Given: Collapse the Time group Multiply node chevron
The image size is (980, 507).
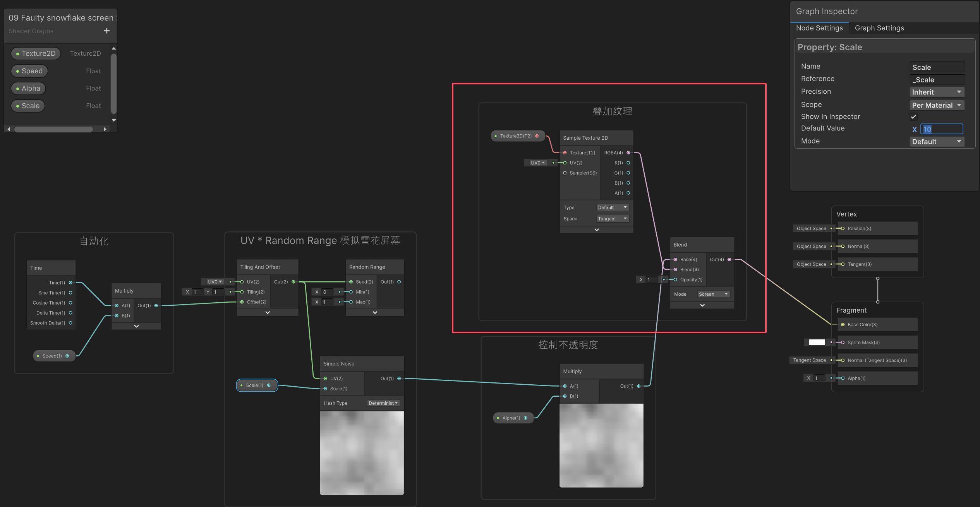Looking at the screenshot, I should click(136, 326).
